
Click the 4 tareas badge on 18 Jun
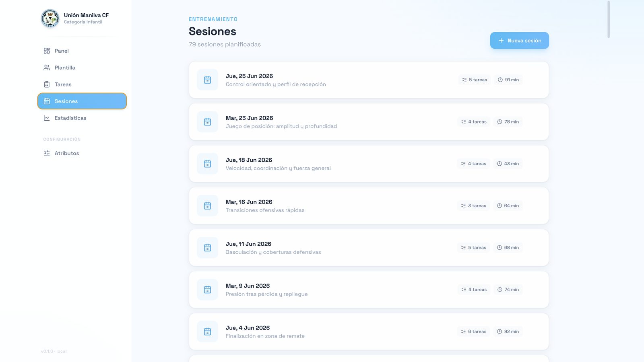tap(474, 164)
